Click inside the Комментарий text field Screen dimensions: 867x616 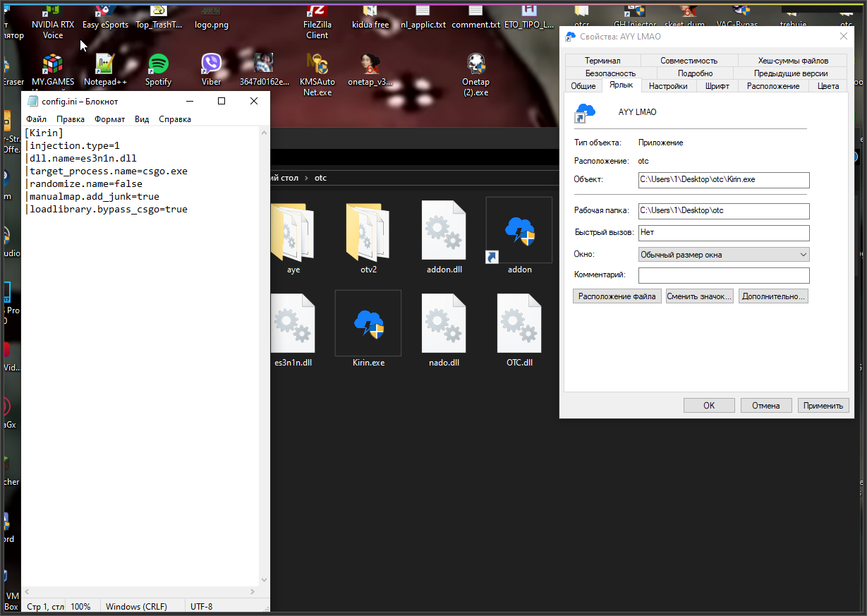[724, 275]
